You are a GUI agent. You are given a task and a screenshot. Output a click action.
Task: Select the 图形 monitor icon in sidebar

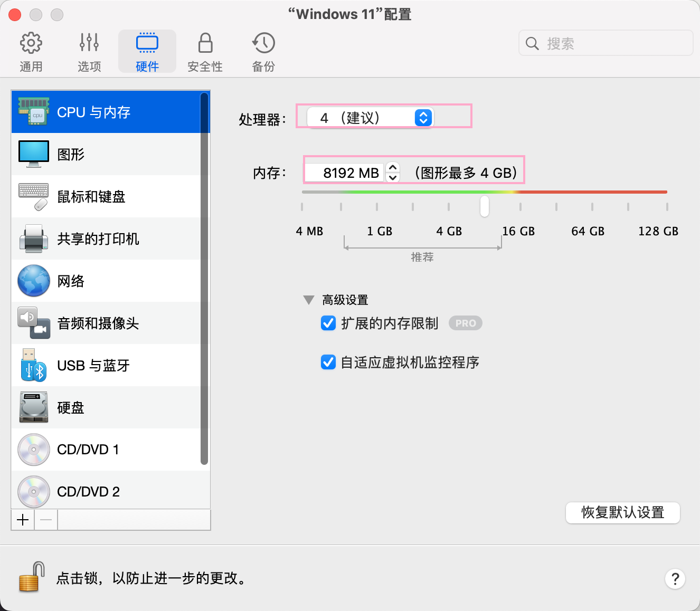34,154
